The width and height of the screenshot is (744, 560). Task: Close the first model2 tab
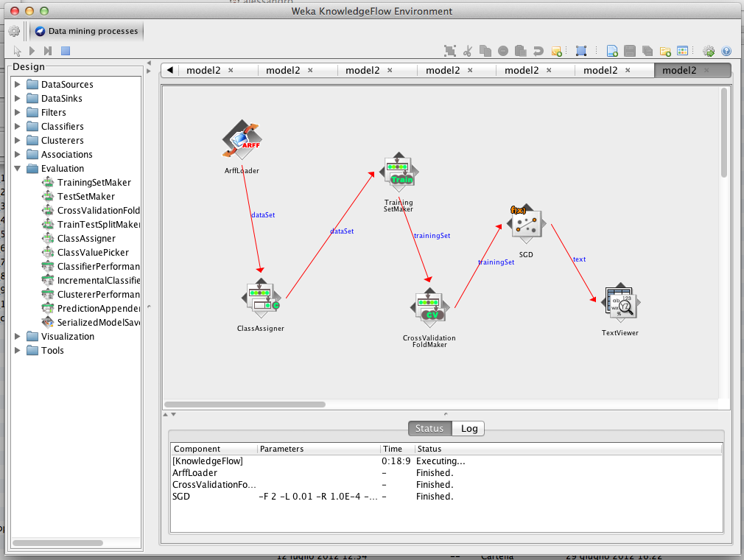231,70
